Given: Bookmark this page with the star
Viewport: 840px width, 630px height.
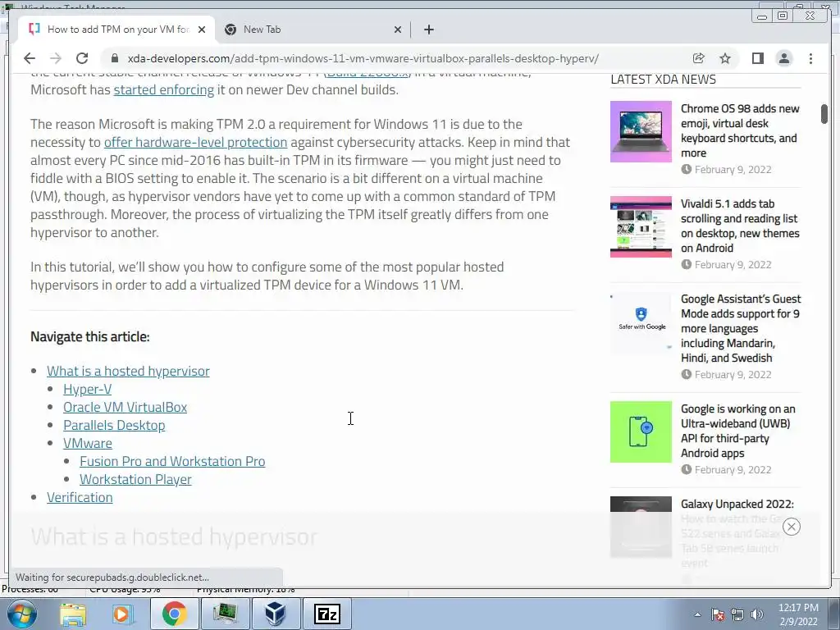Looking at the screenshot, I should pos(725,58).
